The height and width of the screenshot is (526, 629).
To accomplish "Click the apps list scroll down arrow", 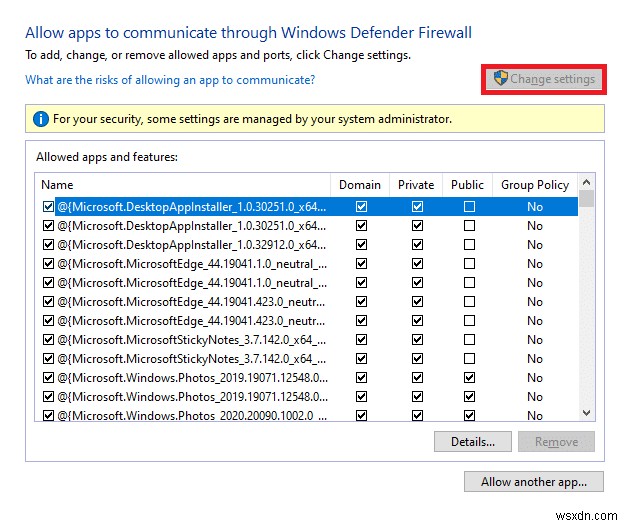I will point(586,413).
